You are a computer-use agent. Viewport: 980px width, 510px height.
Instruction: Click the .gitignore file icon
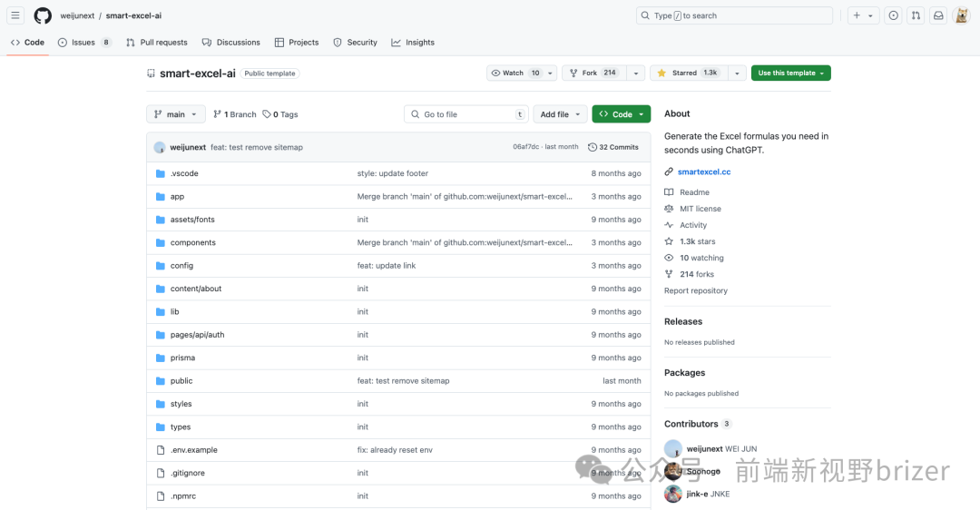[x=161, y=473]
